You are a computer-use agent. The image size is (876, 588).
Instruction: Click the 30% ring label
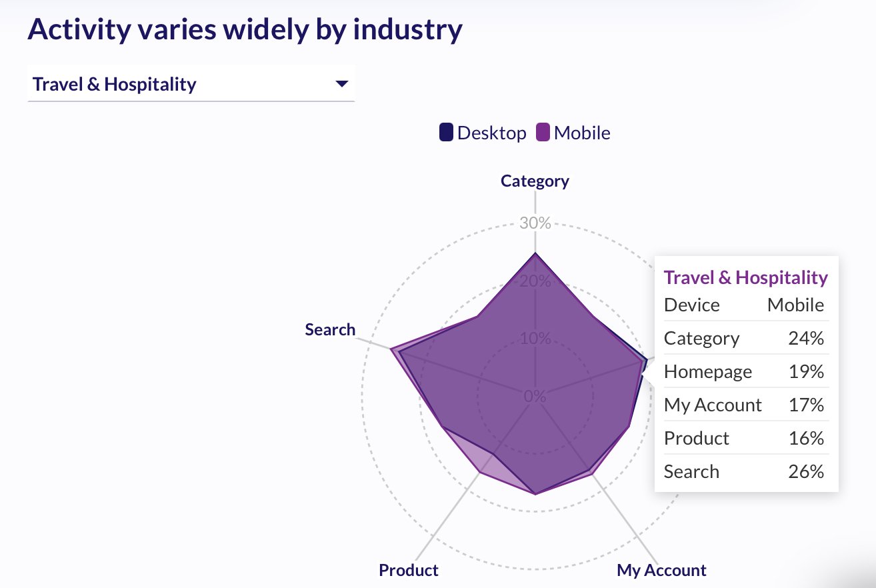[x=535, y=223]
